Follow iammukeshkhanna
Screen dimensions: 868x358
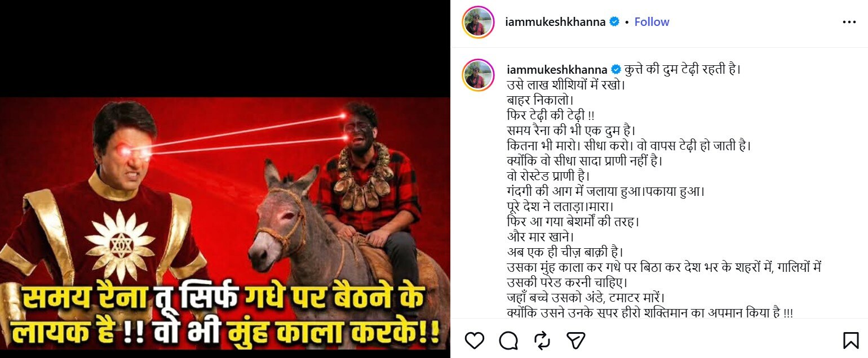652,22
